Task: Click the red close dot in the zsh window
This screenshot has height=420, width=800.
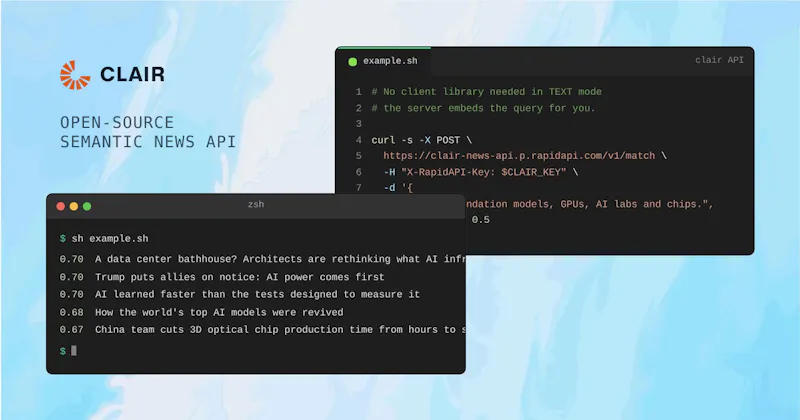Action: point(61,206)
